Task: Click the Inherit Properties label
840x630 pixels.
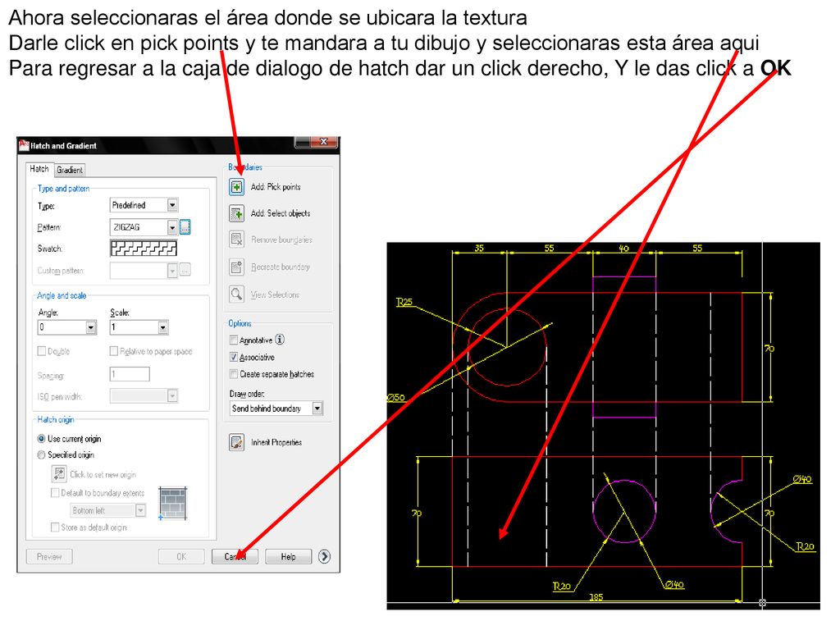Action: 276,442
